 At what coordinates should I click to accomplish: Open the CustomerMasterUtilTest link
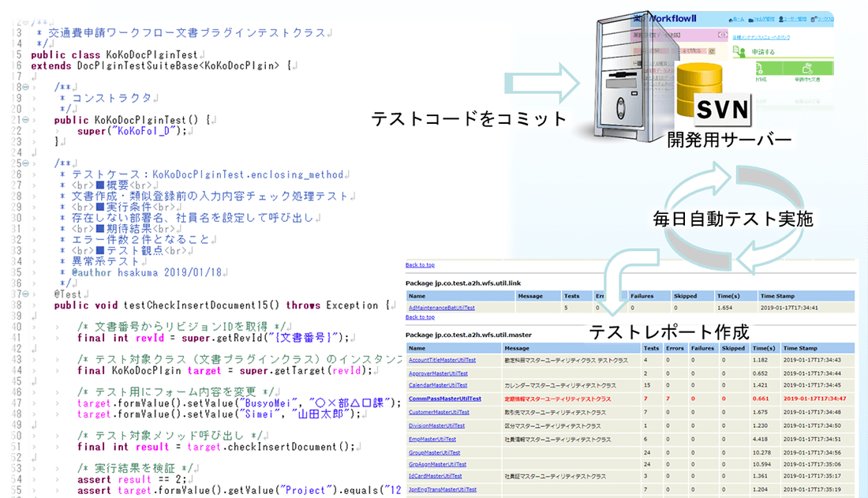pyautogui.click(x=439, y=413)
